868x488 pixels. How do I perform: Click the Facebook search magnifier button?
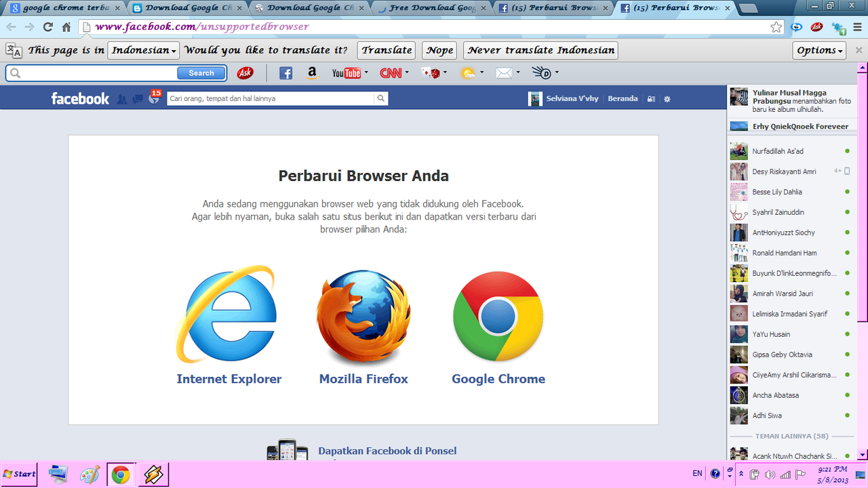[x=381, y=98]
